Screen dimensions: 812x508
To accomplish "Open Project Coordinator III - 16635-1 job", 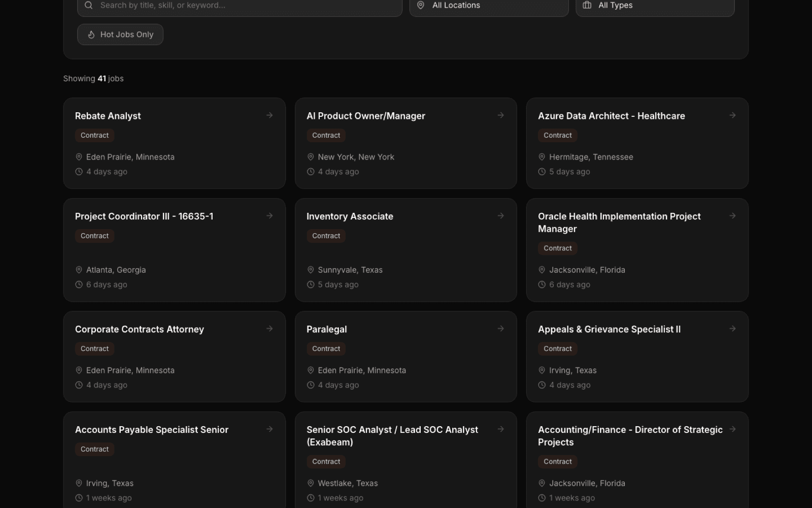I will click(x=144, y=216).
